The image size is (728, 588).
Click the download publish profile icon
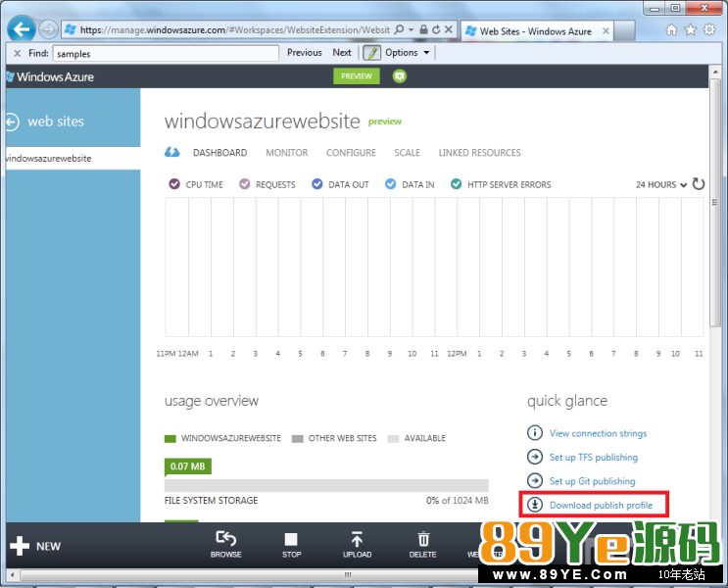[535, 505]
